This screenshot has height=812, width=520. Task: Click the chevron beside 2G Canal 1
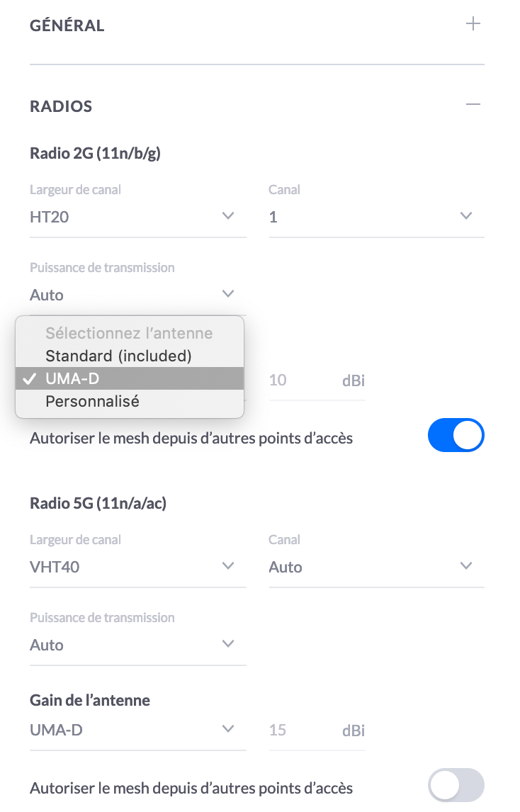click(466, 216)
